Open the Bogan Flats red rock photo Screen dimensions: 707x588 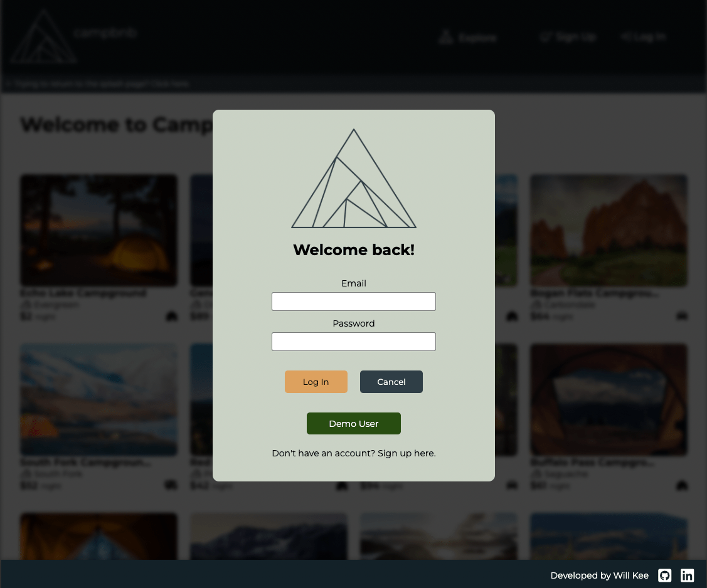click(609, 230)
